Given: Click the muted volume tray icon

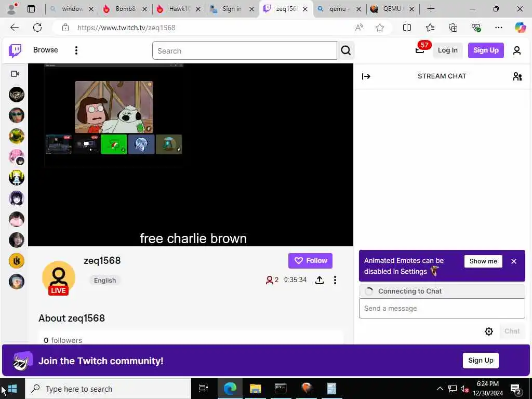Looking at the screenshot, I should (x=464, y=389).
